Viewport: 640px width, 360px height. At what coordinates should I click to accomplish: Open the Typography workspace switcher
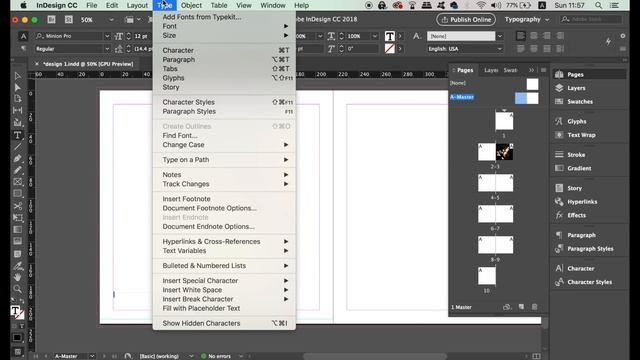pyautogui.click(x=527, y=19)
